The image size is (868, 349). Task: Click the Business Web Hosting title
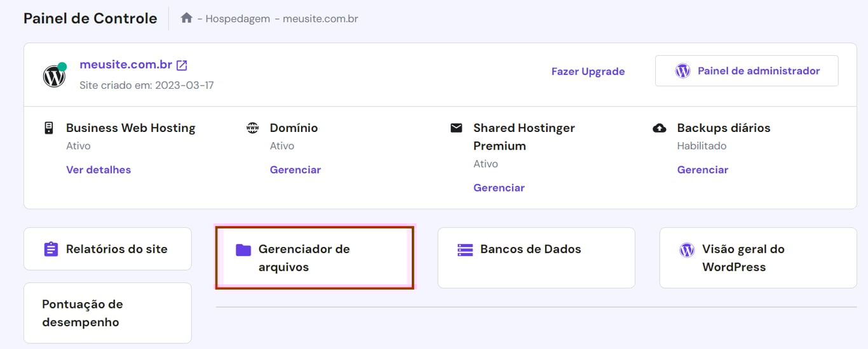[131, 128]
